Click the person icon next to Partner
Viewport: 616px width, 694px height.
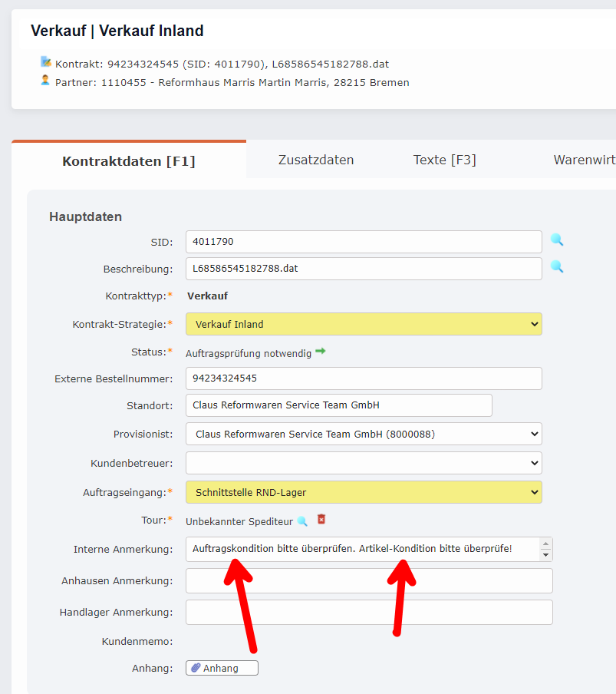[x=45, y=80]
